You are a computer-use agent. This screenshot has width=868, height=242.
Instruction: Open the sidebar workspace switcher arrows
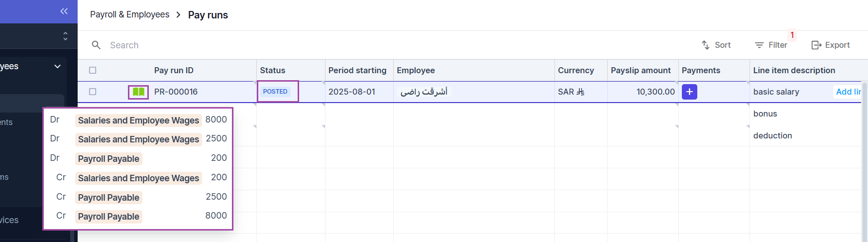65,36
